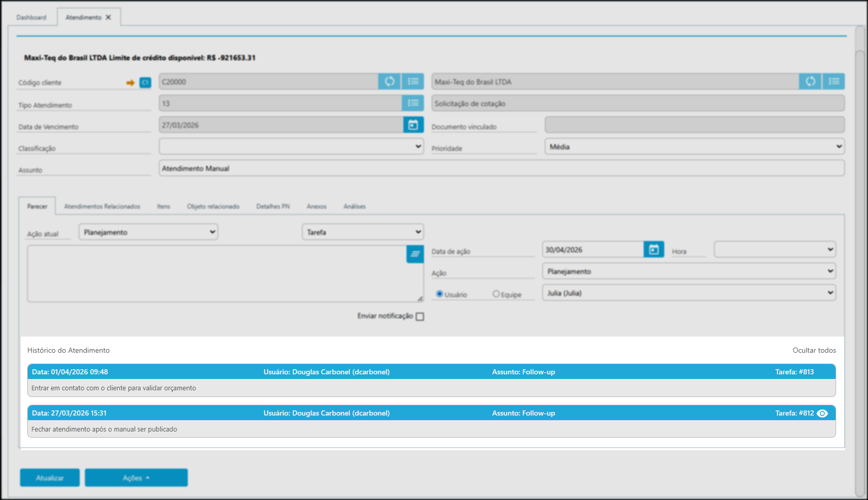The image size is (868, 500).
Task: Click the text template icon in the Parecer box
Action: [415, 254]
